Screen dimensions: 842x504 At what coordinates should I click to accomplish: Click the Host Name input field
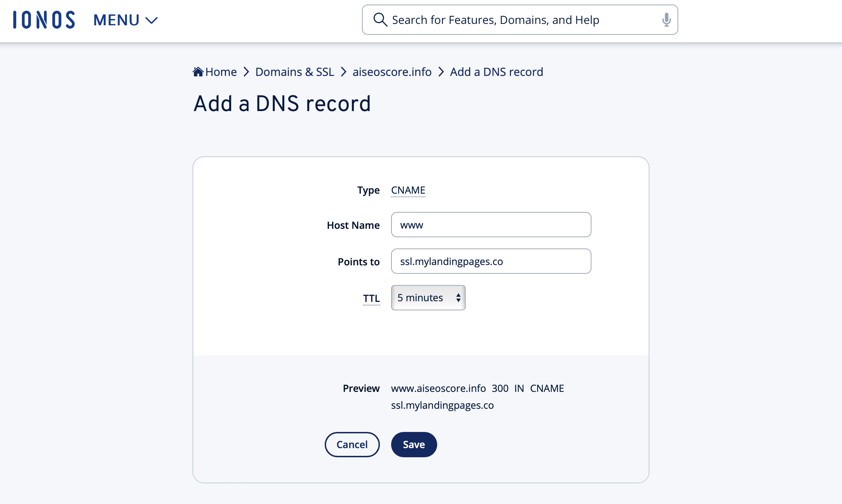491,224
